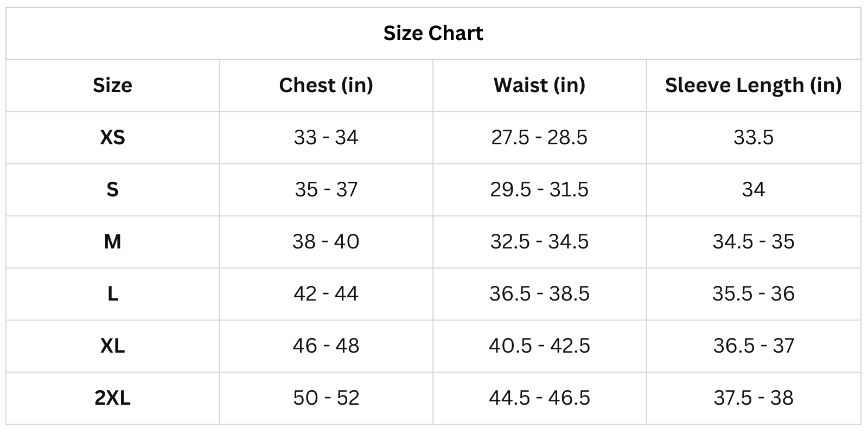Select the chest cell 38 - 40
The height and width of the screenshot is (434, 868).
point(326,242)
